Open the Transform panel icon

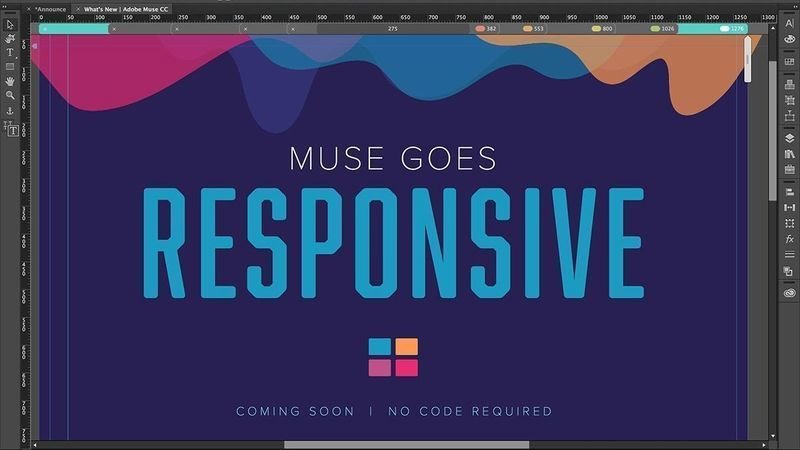pos(789,100)
